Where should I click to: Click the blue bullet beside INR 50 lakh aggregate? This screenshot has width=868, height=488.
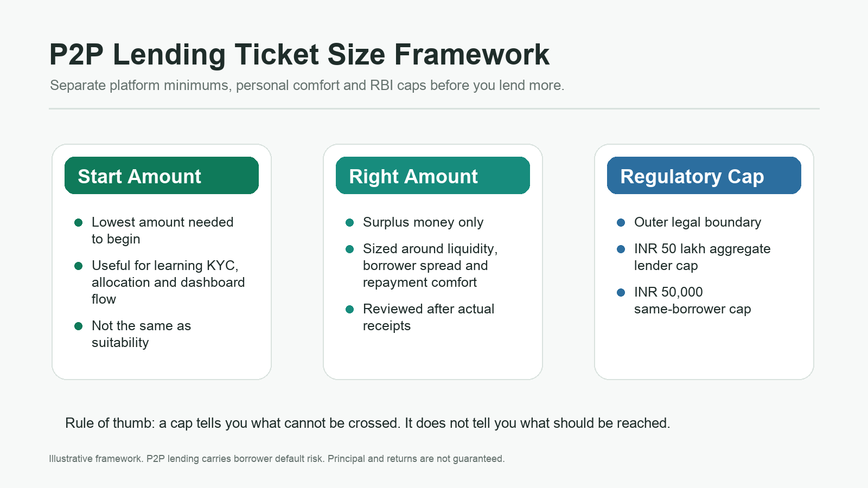[621, 249]
